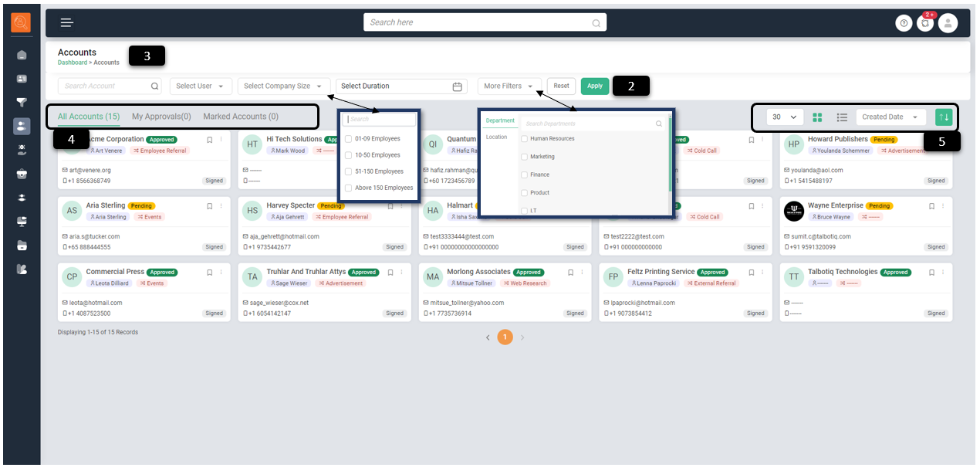Screen dimensions: 980x471
Task: Switch to the My Approvals tab
Action: point(161,117)
